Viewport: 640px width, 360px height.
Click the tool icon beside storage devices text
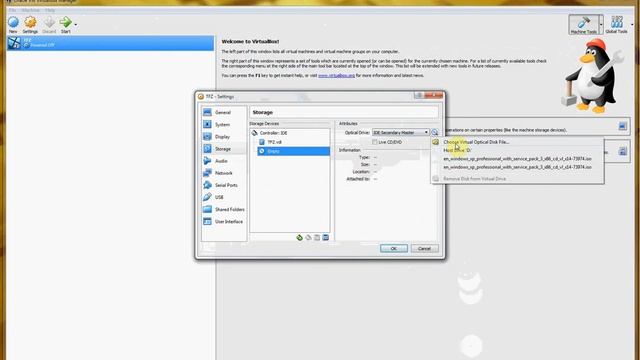(622, 126)
